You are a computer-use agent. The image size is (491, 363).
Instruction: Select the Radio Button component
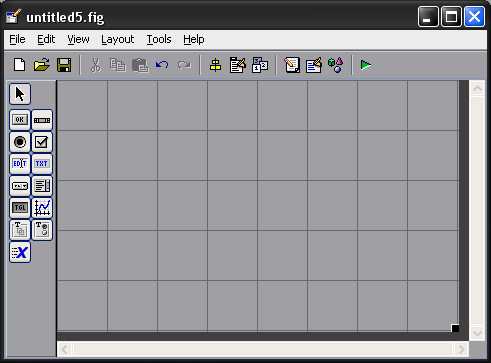coord(20,142)
